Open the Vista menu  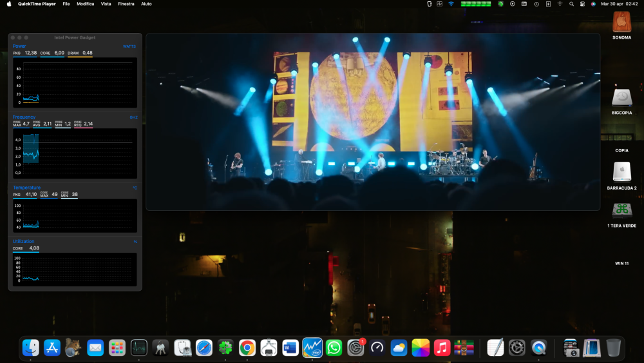[x=106, y=4]
